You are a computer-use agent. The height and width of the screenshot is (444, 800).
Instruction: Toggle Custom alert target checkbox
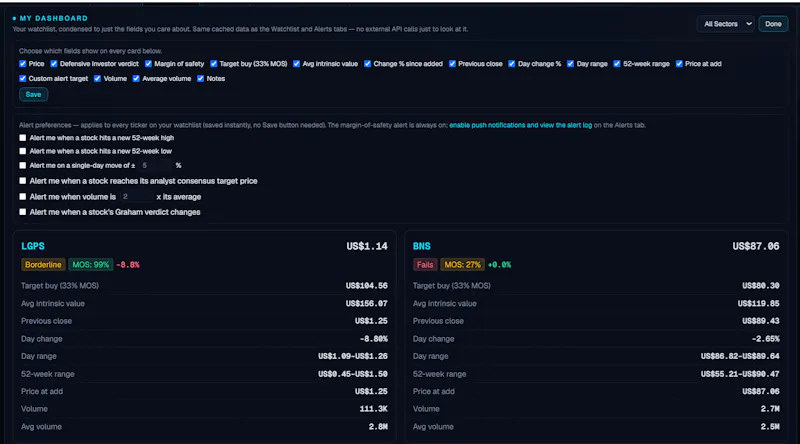(x=22, y=79)
